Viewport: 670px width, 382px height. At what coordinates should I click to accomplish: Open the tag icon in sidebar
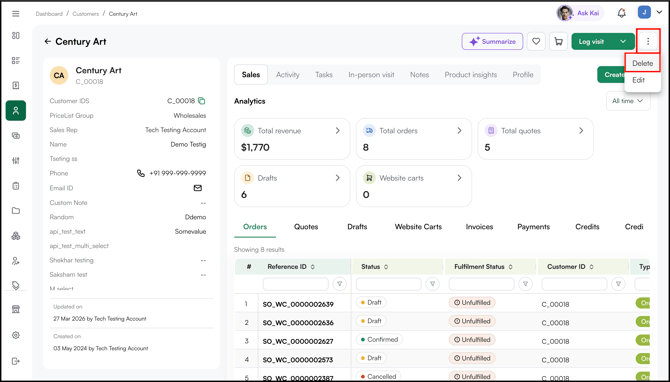pyautogui.click(x=16, y=285)
